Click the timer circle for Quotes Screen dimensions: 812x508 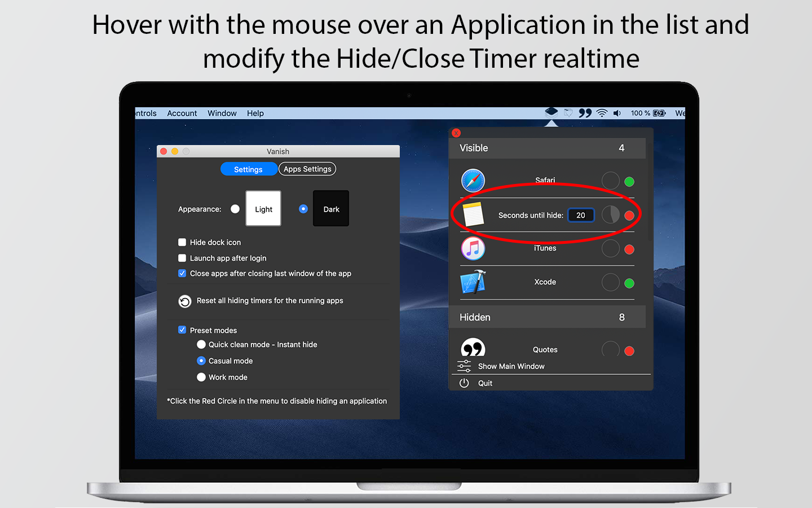pyautogui.click(x=610, y=349)
